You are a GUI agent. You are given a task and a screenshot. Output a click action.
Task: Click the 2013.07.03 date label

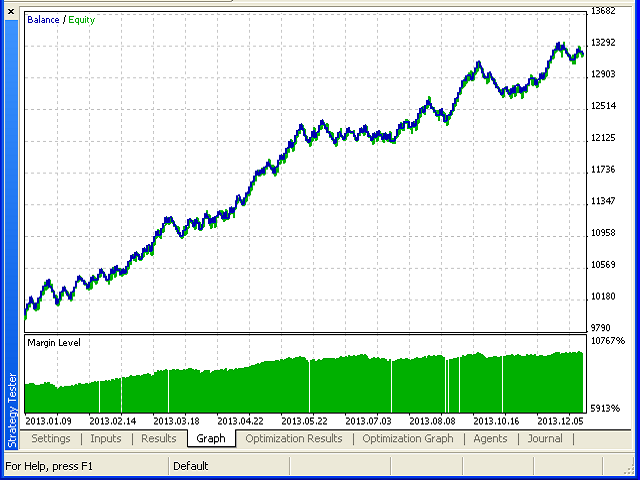[x=368, y=421]
